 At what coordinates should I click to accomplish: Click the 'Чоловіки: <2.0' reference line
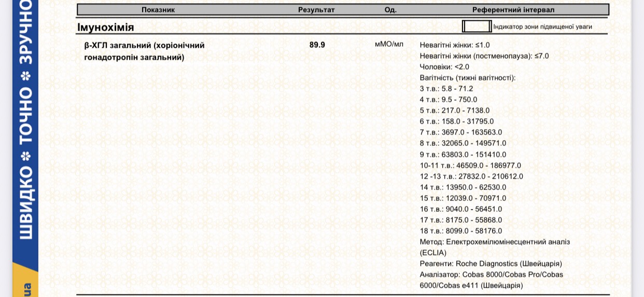pos(444,67)
